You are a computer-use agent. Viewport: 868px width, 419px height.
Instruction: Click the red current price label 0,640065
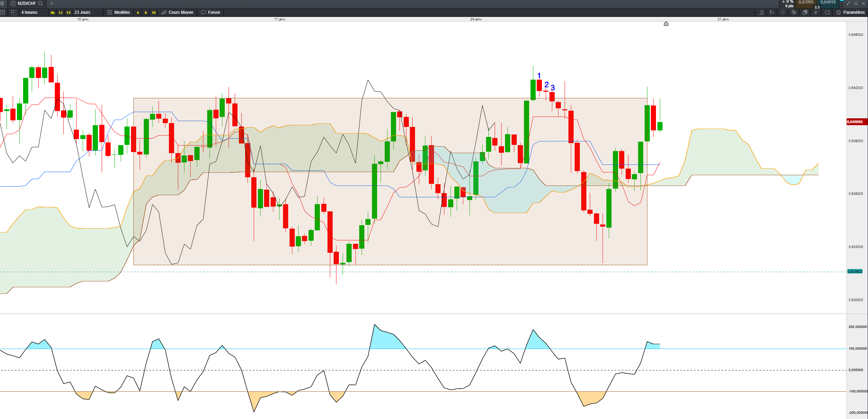(856, 122)
